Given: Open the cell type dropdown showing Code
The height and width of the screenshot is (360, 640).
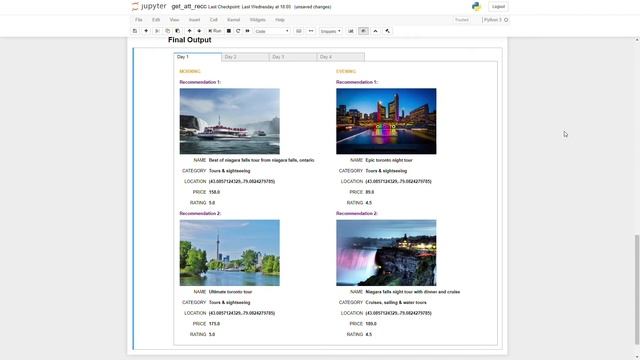Looking at the screenshot, I should tap(272, 31).
